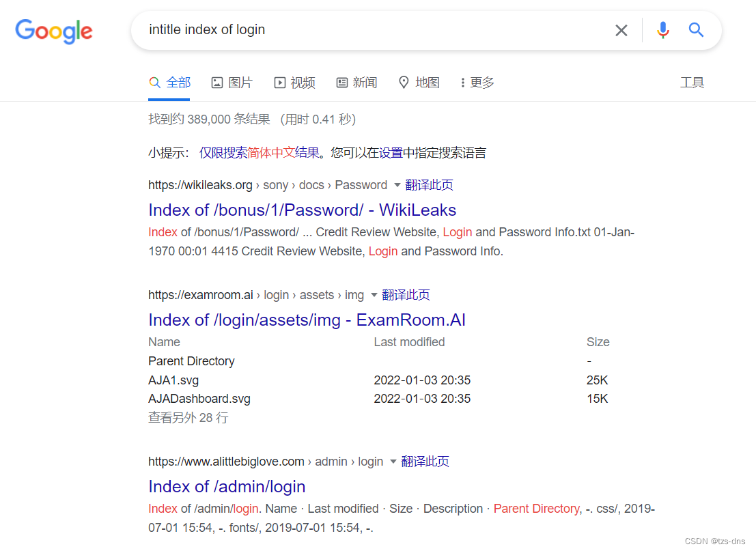This screenshot has width=756, height=551.
Task: Open Index of /bonus/1/Password/ WikiLeaks result
Action: pos(303,210)
